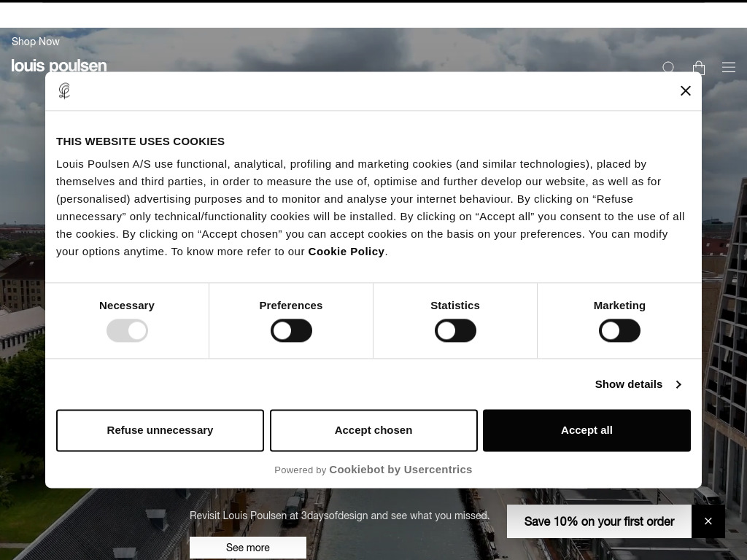This screenshot has width=747, height=560.
Task: Click the Shop Now link
Action: click(36, 42)
